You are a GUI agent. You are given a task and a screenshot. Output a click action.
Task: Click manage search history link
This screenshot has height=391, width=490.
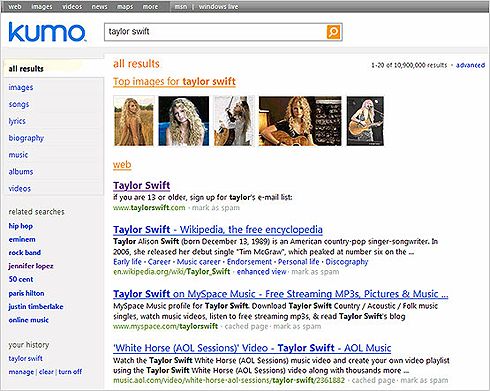coord(21,372)
